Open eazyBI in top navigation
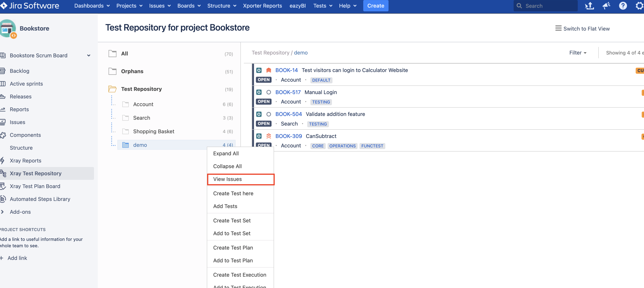 297,5
